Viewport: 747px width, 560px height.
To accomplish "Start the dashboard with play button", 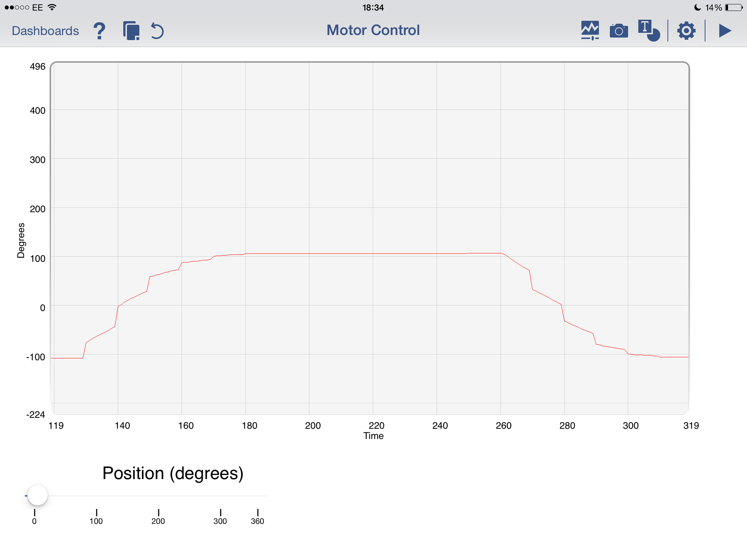I will [725, 31].
